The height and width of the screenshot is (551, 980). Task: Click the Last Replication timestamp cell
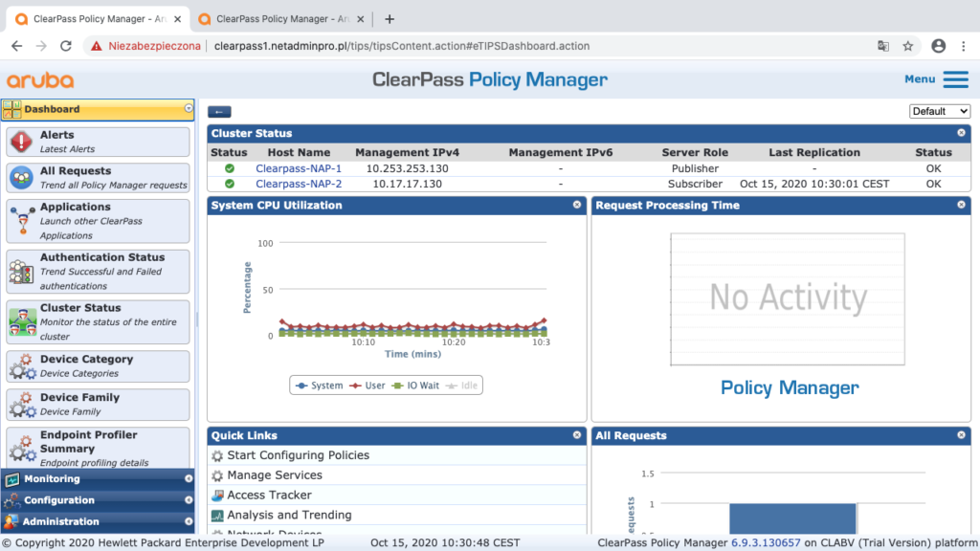click(814, 184)
